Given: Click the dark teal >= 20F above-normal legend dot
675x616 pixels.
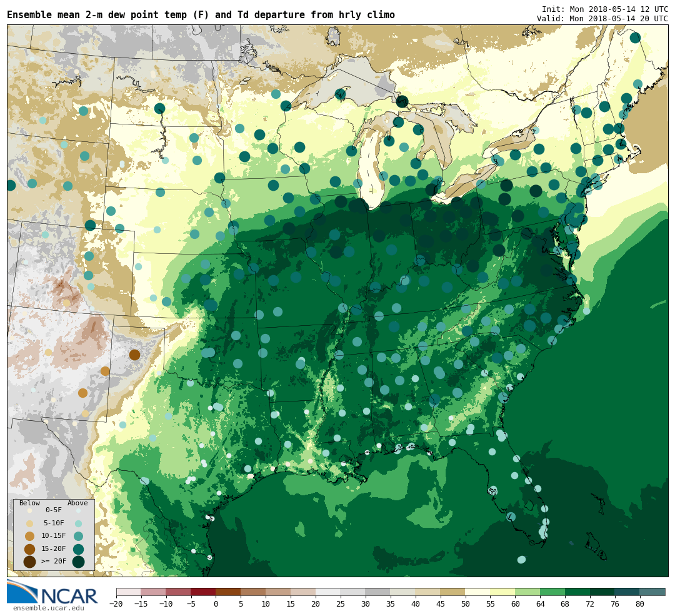Looking at the screenshot, I should point(78,562).
